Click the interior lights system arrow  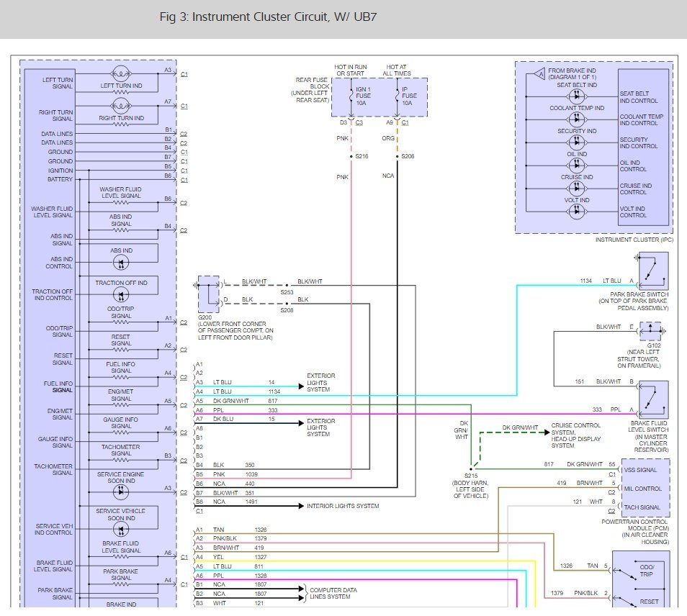pyautogui.click(x=301, y=506)
